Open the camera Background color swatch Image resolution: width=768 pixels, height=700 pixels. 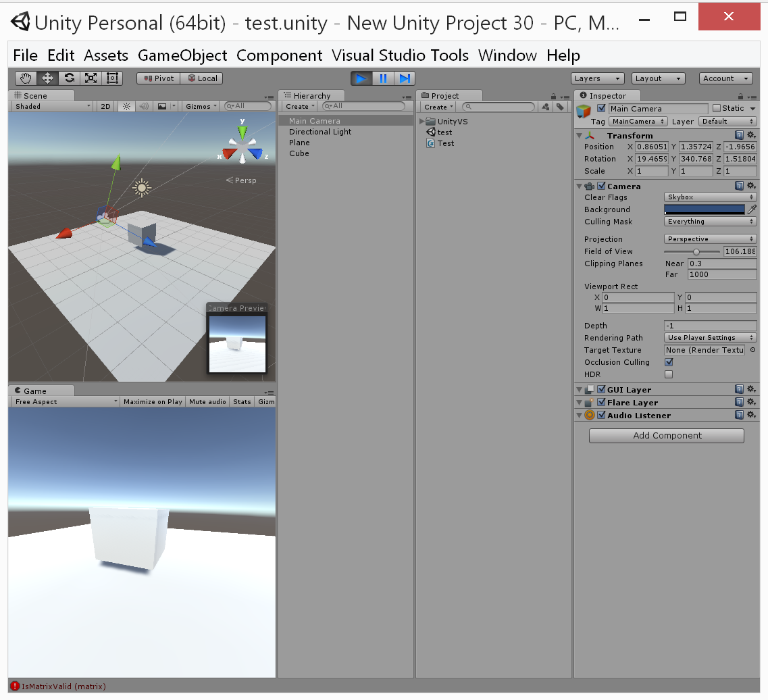coord(706,209)
